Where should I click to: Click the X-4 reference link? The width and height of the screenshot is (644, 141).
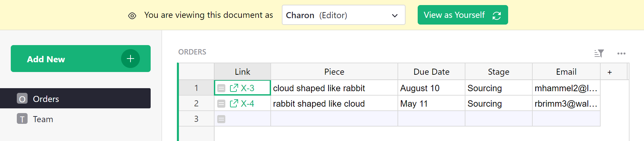[x=248, y=104]
